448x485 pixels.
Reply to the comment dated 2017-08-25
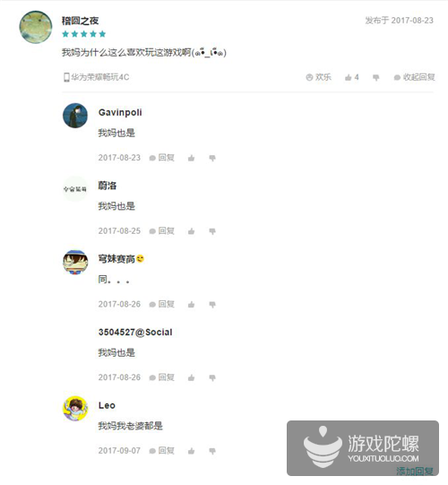tap(161, 230)
